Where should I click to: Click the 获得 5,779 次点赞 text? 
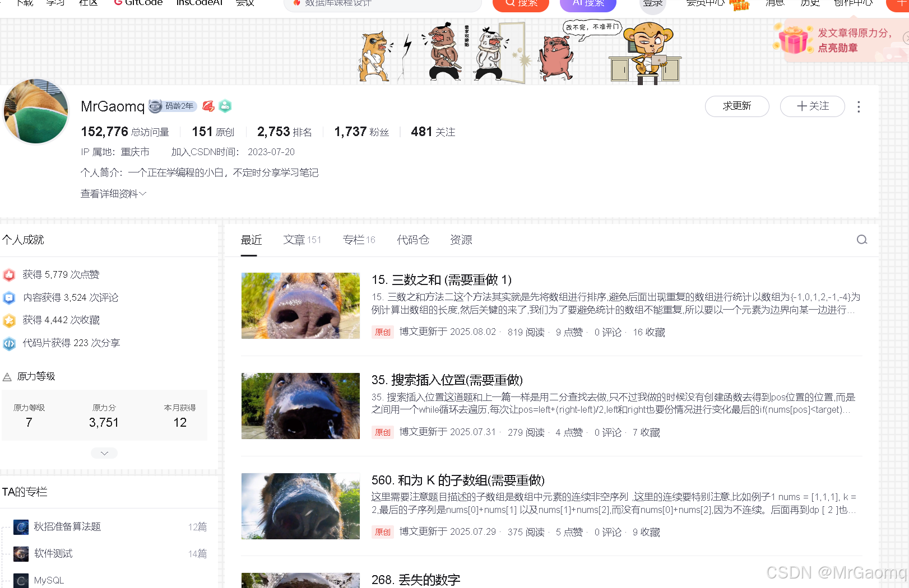tap(61, 275)
